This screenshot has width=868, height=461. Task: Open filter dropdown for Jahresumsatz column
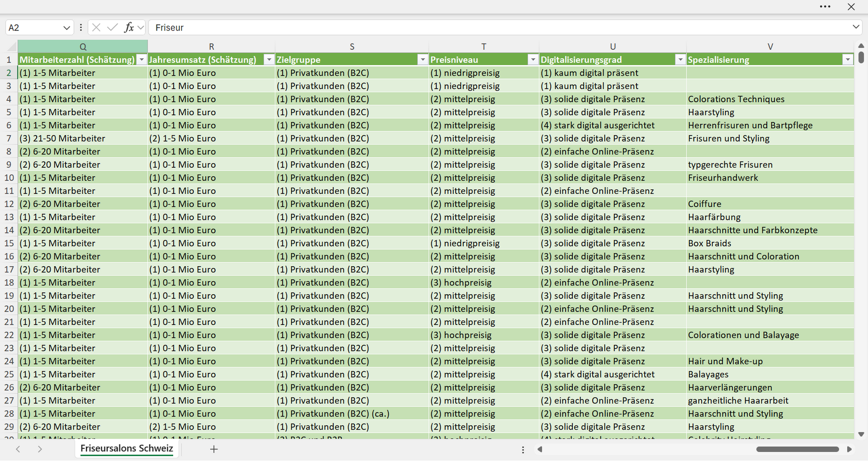coord(269,60)
